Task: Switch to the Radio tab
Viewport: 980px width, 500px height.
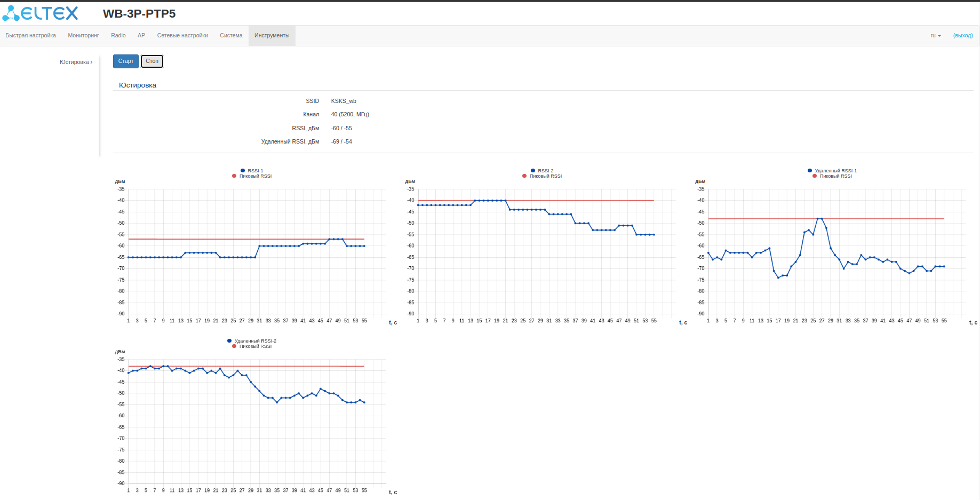Action: [x=118, y=36]
